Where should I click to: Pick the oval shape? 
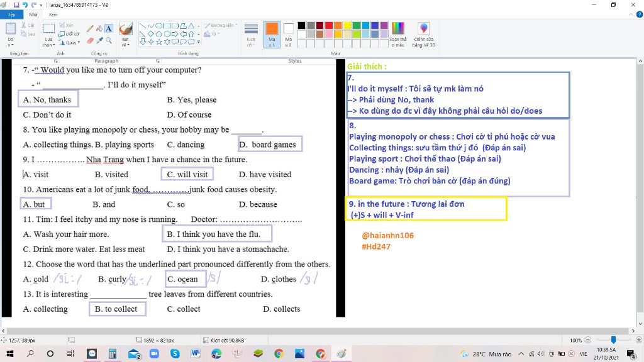tap(159, 26)
